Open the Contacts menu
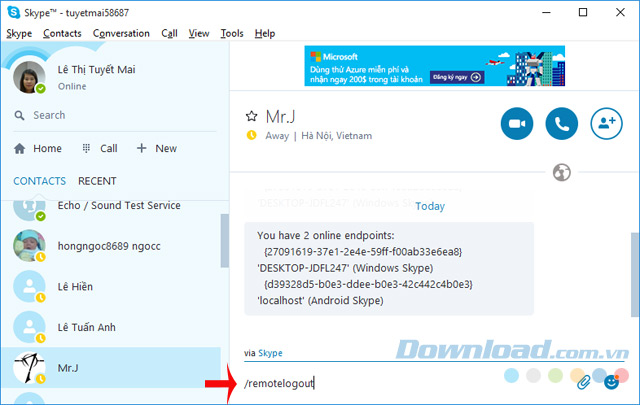The width and height of the screenshot is (640, 405). click(62, 33)
